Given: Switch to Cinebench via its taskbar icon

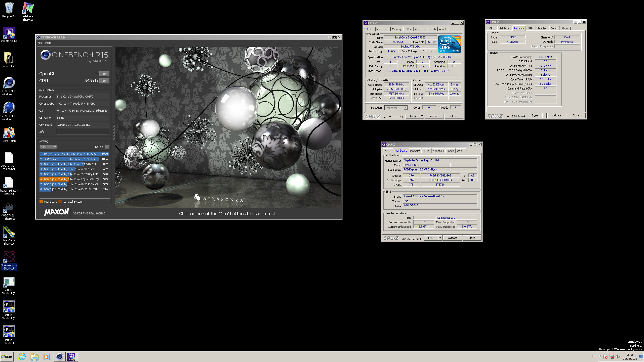Looking at the screenshot, I should (59, 356).
